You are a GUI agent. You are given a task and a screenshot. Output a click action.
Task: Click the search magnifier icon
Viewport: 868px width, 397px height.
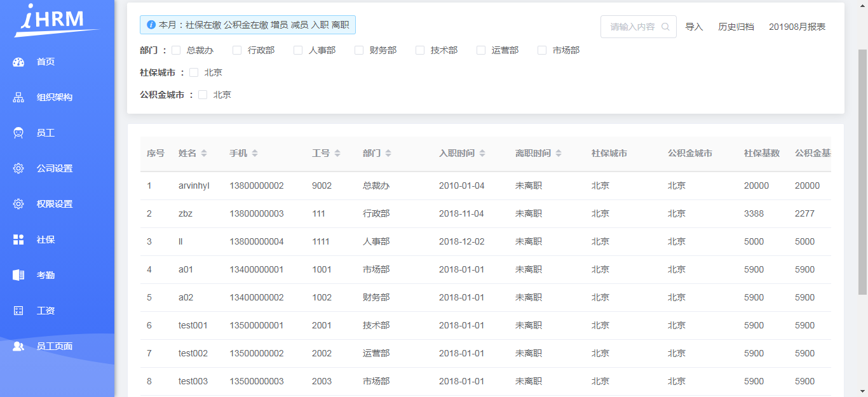[665, 27]
